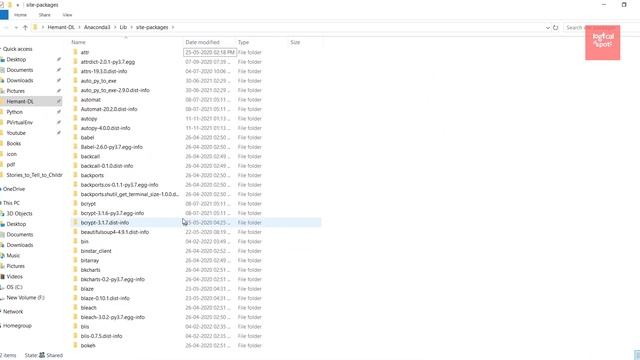Select attrdict-2.0.1-py3.7.egg folder icon

(75, 62)
